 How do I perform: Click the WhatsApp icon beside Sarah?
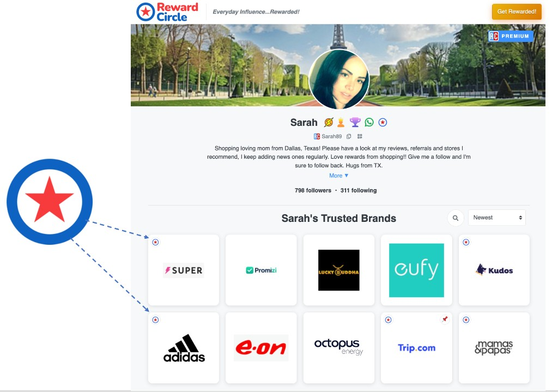pos(369,122)
